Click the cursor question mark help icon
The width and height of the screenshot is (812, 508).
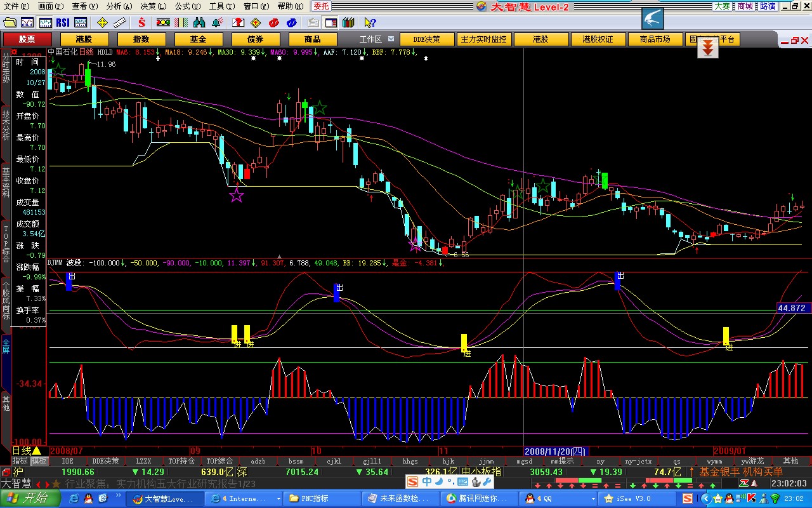coord(370,23)
